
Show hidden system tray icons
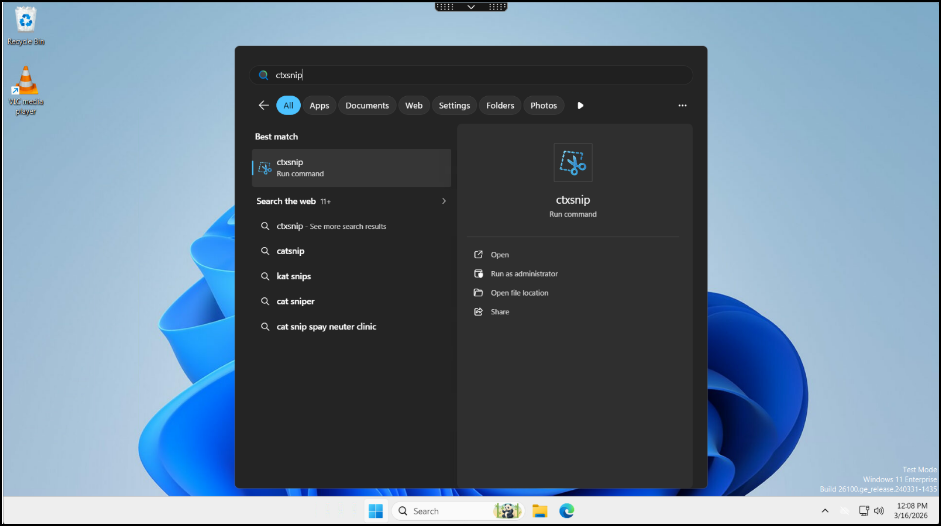pos(825,511)
